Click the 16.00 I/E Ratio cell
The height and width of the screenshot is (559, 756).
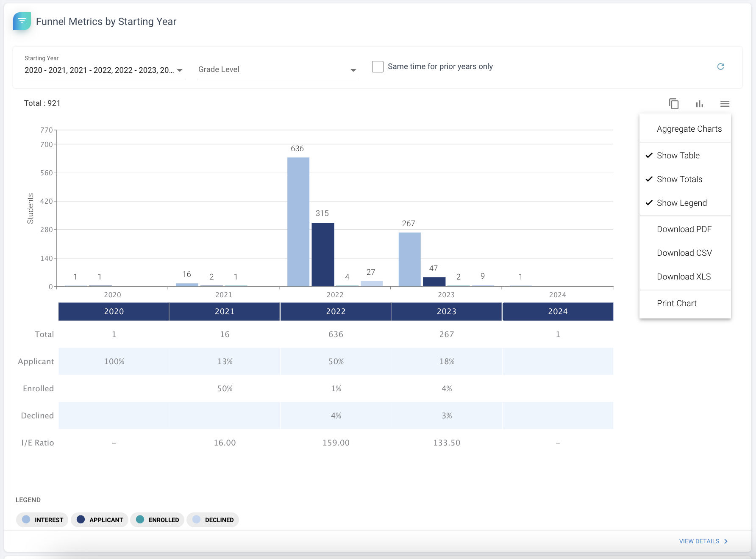click(x=225, y=443)
